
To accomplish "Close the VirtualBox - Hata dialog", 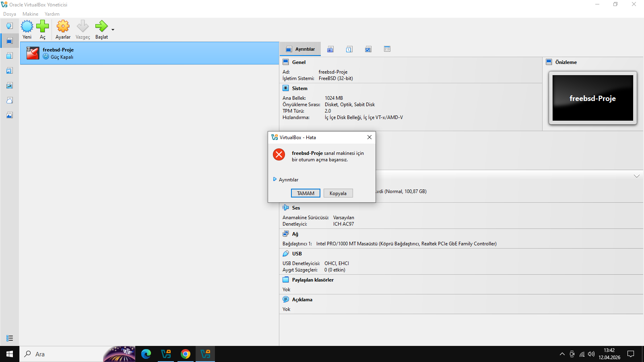I will 369,137.
